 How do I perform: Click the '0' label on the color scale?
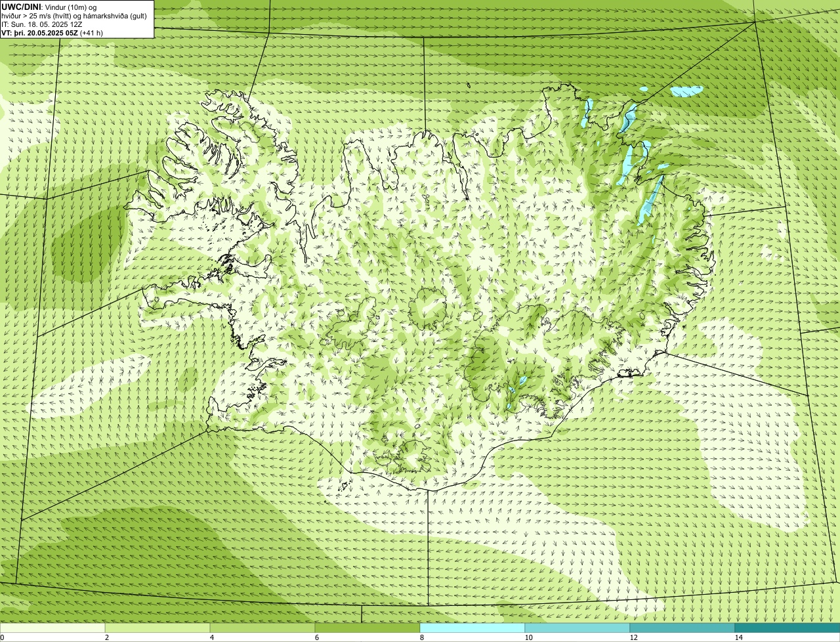tap(2, 637)
